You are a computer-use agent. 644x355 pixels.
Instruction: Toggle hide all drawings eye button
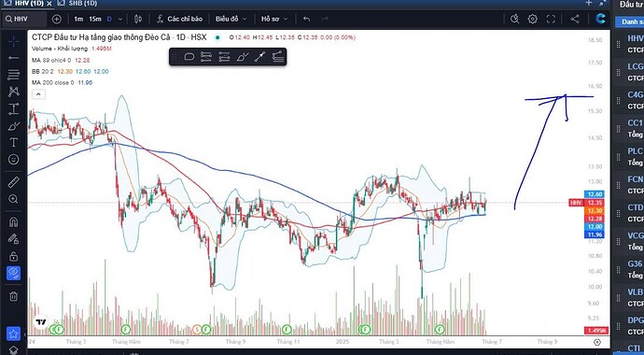14,273
